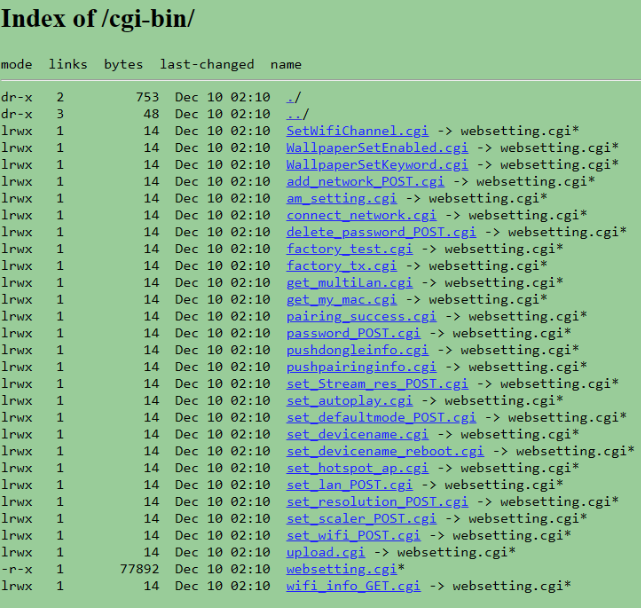Open am_setting.cgi link
641x608 pixels.
point(341,198)
